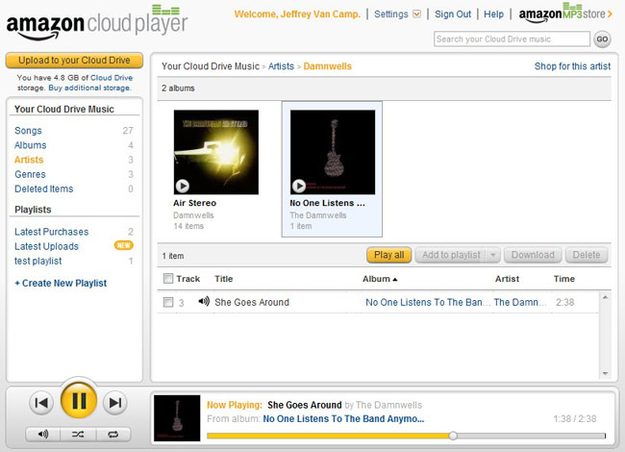Click the playback progress bar knob
Image resolution: width=625 pixels, height=452 pixels.
click(x=452, y=436)
